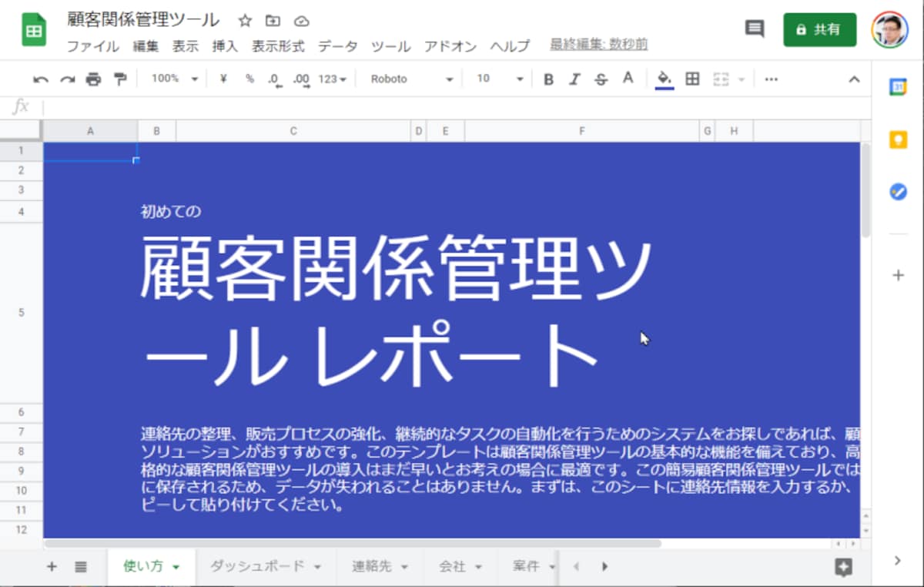
Task: Select row 5 header
Action: click(22, 312)
